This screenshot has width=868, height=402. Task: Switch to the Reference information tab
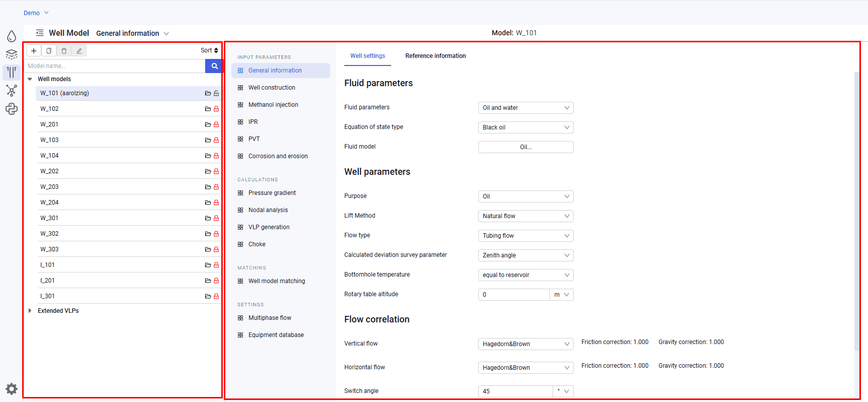436,56
